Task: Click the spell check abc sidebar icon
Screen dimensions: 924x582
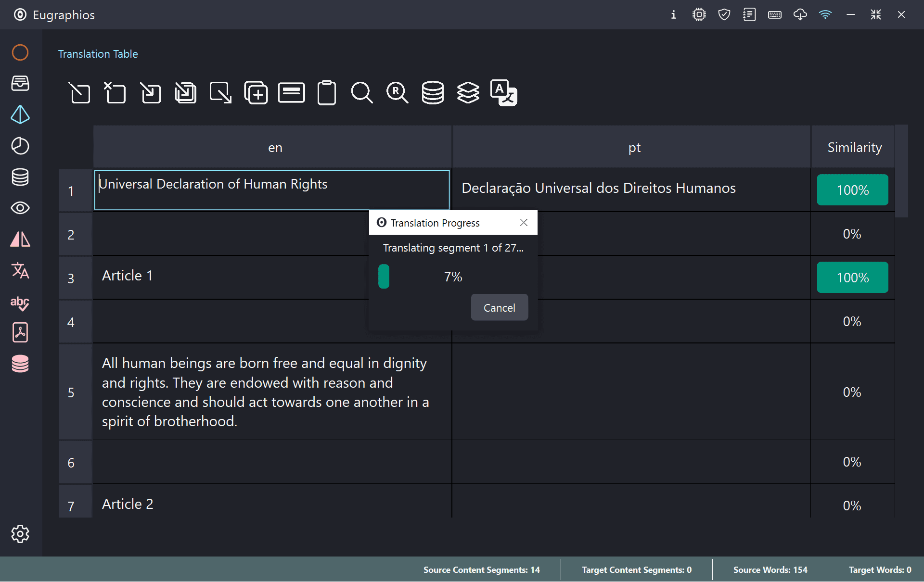Action: [x=20, y=303]
